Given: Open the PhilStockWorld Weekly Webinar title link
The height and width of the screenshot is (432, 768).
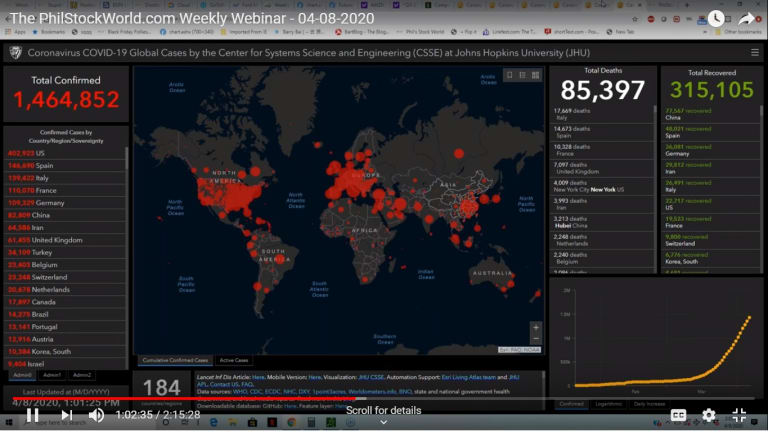Looking at the screenshot, I should [x=192, y=19].
